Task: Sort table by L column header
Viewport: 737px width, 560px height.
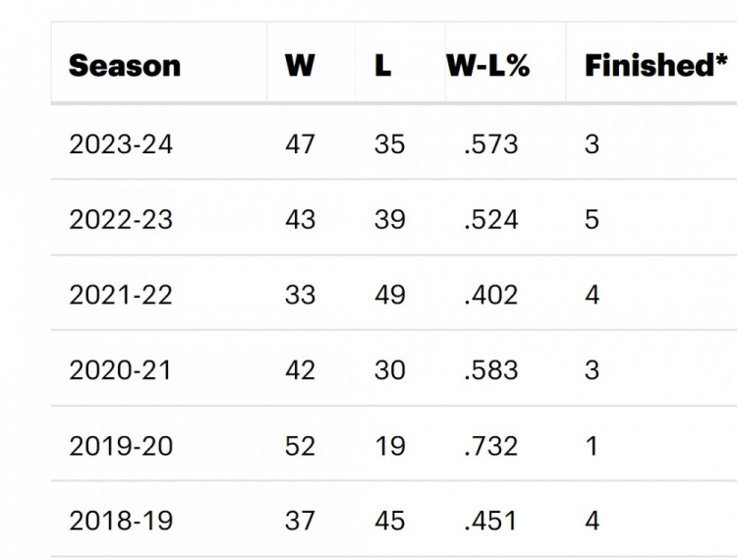Action: point(382,66)
